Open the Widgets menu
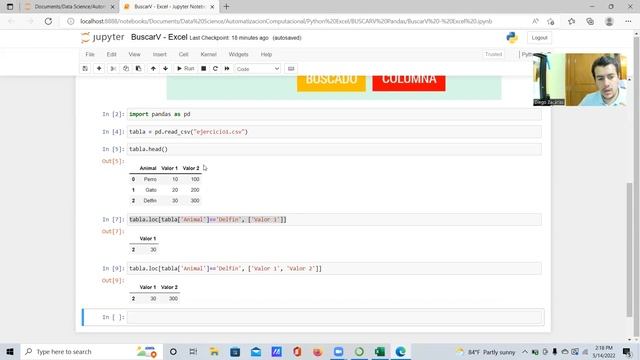The width and height of the screenshot is (640, 360). pyautogui.click(x=238, y=54)
